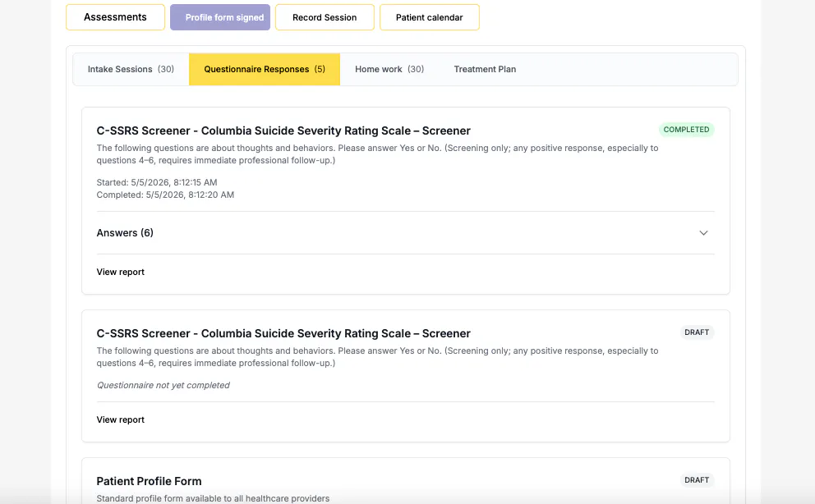Open the Patient calendar
The image size is (815, 504).
[430, 17]
